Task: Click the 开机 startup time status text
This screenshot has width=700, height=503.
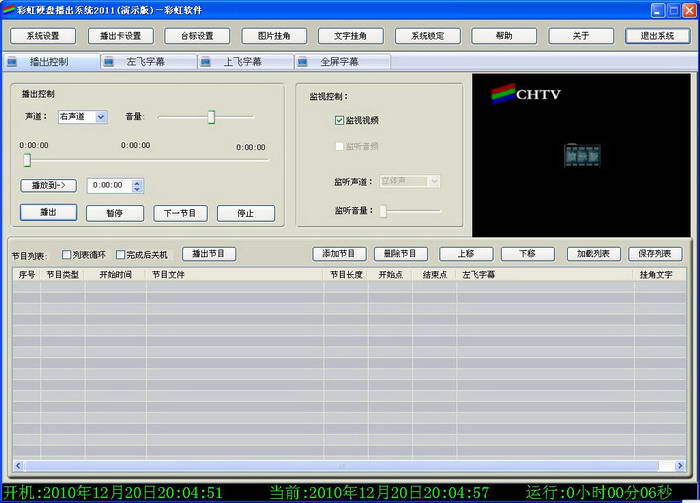Action: (113, 493)
